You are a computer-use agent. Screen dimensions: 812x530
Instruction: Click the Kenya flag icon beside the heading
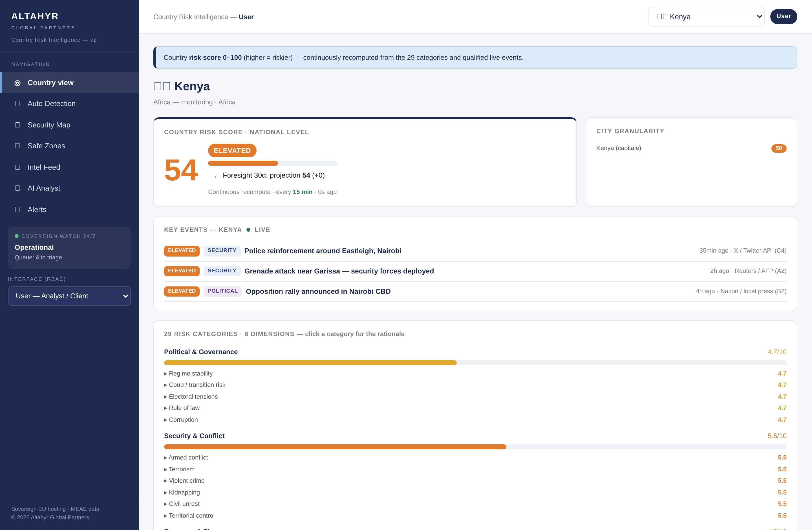click(x=162, y=86)
